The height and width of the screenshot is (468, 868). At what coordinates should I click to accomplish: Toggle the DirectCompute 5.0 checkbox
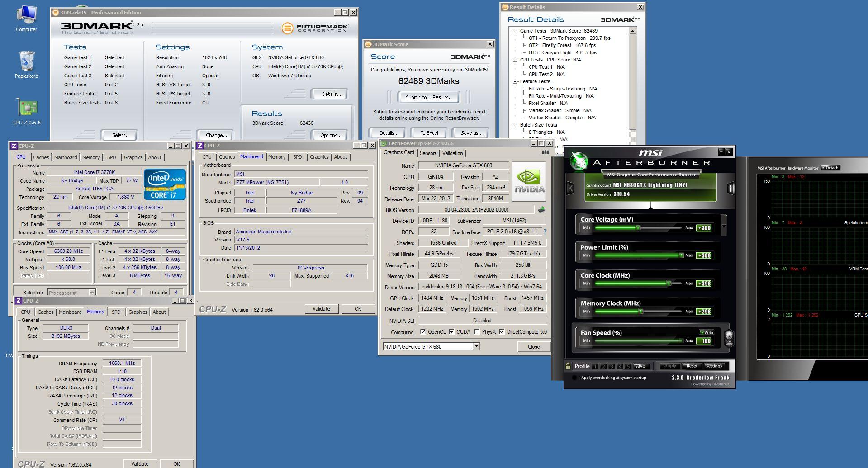(502, 332)
